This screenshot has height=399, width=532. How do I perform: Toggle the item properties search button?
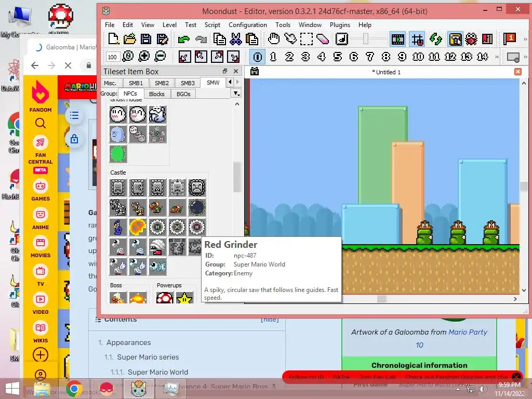coord(455,39)
